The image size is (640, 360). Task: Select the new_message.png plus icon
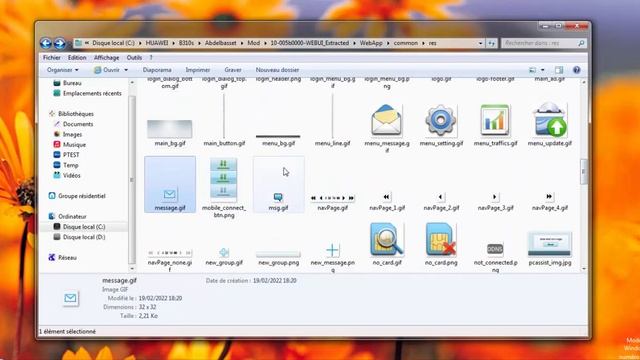click(333, 250)
